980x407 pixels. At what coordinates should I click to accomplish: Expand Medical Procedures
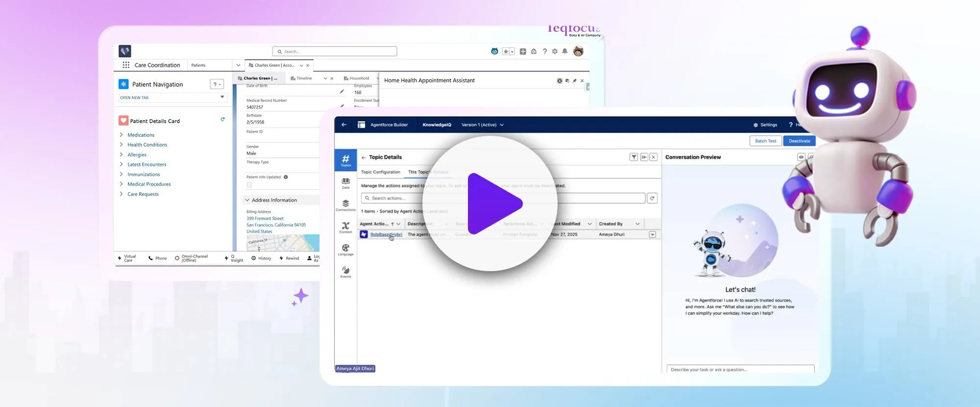coord(121,184)
